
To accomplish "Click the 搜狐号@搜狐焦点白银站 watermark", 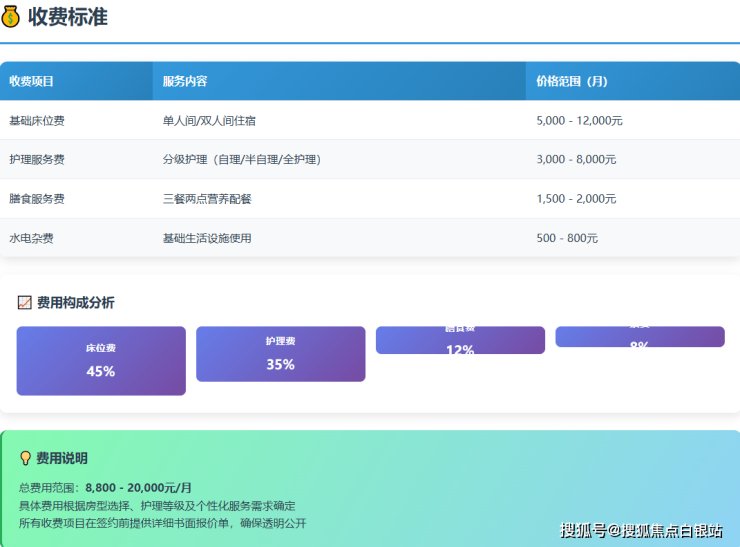I will [x=641, y=530].
